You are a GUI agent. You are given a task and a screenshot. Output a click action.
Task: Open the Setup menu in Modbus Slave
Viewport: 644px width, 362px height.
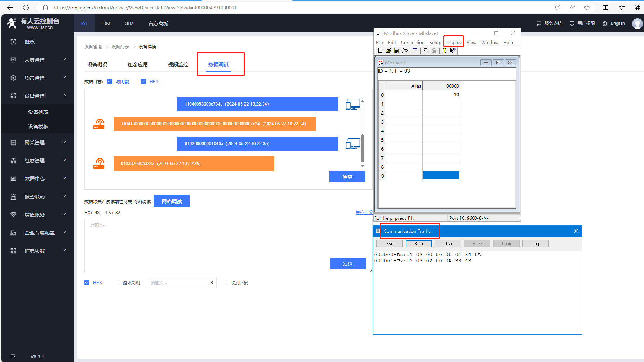pos(435,43)
